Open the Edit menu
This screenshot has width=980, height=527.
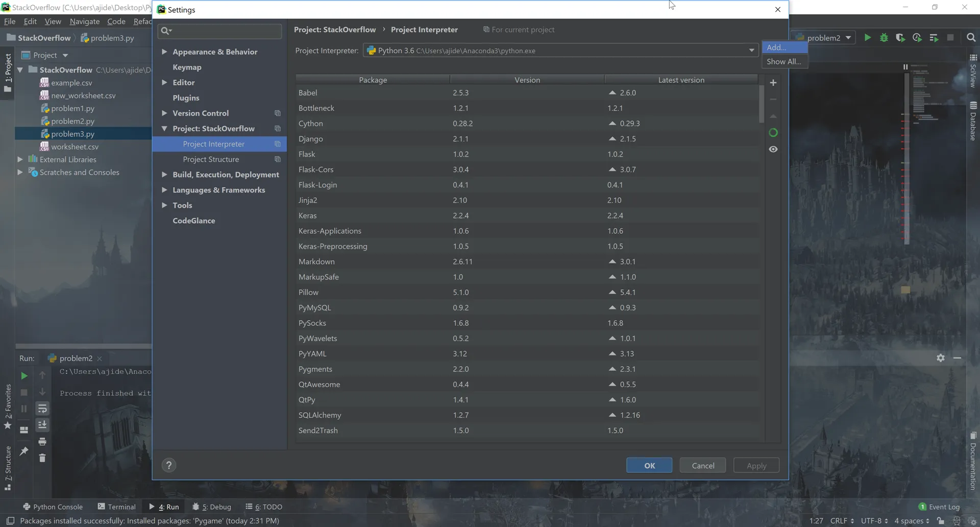point(30,21)
